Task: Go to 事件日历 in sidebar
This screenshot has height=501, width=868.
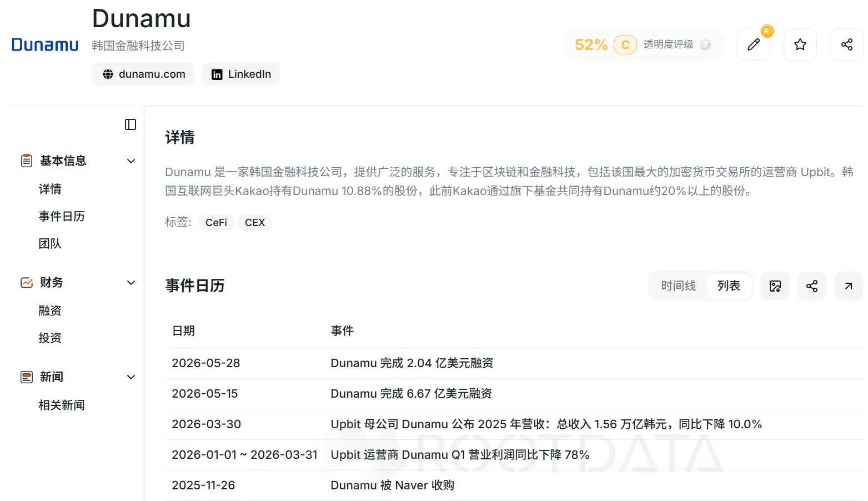Action: [x=62, y=217]
